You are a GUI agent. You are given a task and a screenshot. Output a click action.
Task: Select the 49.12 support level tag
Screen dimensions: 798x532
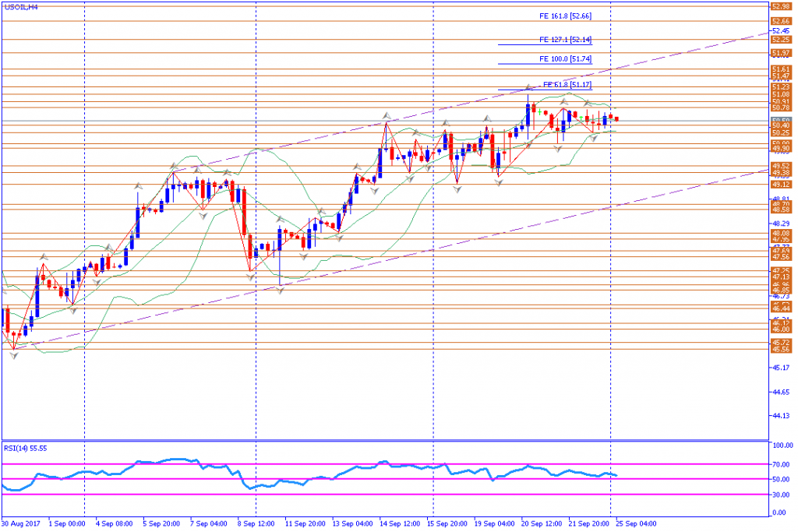pos(781,185)
